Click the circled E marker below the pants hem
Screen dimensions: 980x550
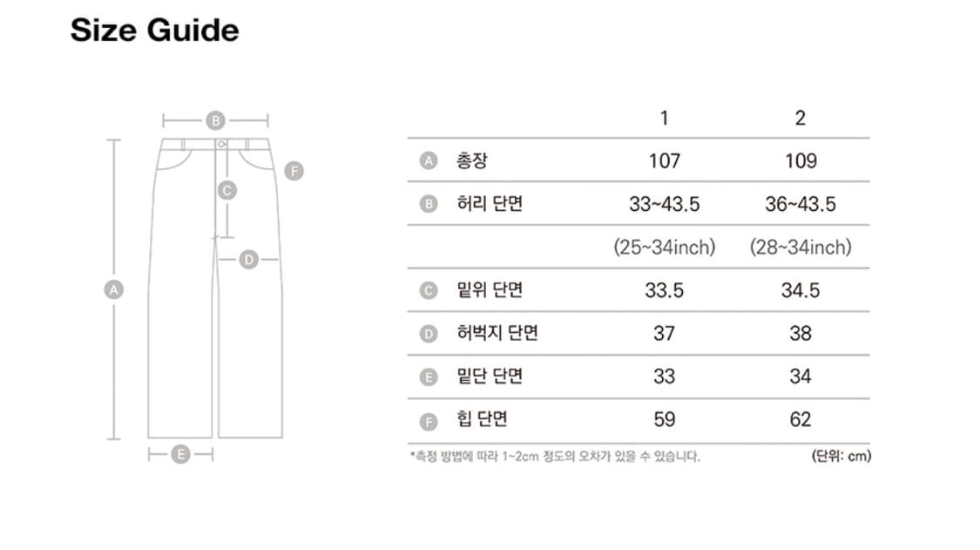tap(180, 454)
